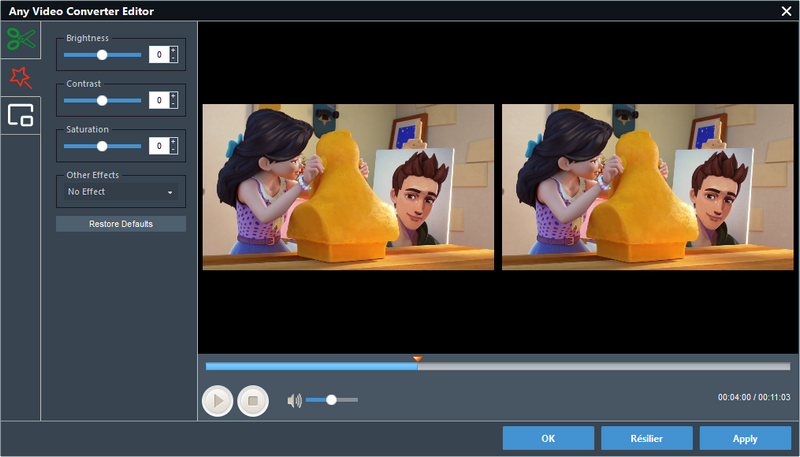This screenshot has height=457, width=800.
Task: Adjust the volume slider handle
Action: point(331,400)
